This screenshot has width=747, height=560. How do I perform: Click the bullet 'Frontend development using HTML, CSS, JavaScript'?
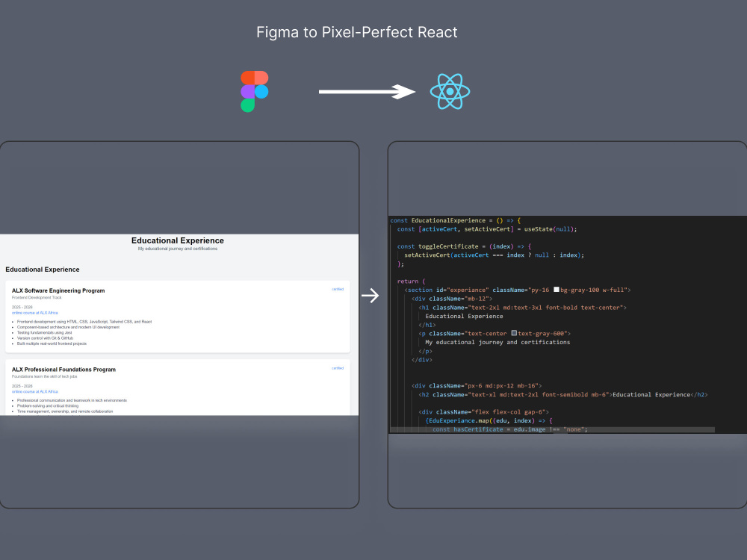coord(84,322)
